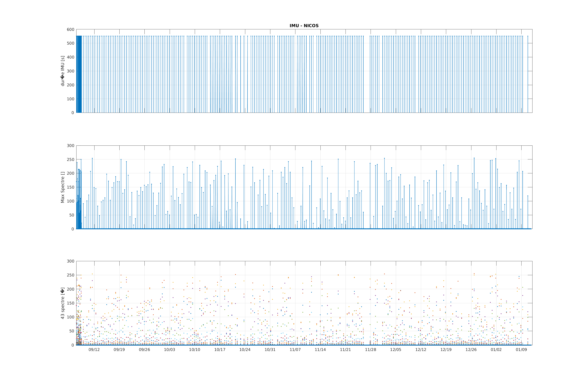Viewport: 588px width, 387px height.
Task: Click the 11/28 date tick label
Action: 371,350
